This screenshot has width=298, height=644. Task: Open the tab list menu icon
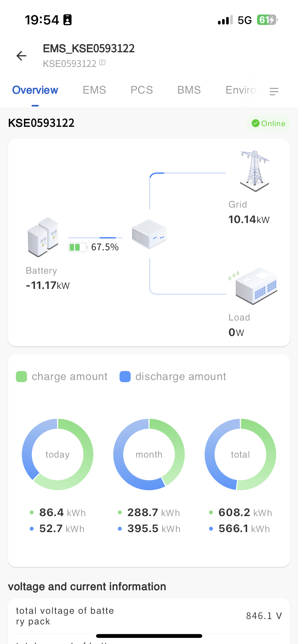coord(274,91)
